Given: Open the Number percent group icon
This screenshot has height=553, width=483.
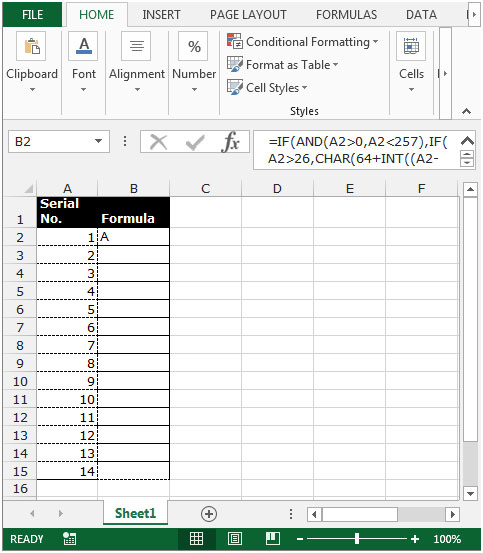Looking at the screenshot, I should point(194,46).
